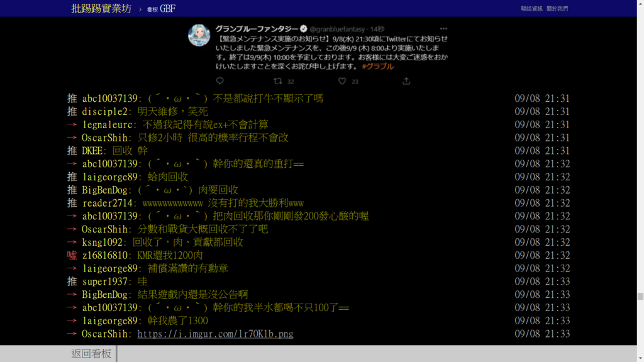Click abc10037139's comment 不是都說打牛不顯示了嗎

click(x=236, y=99)
